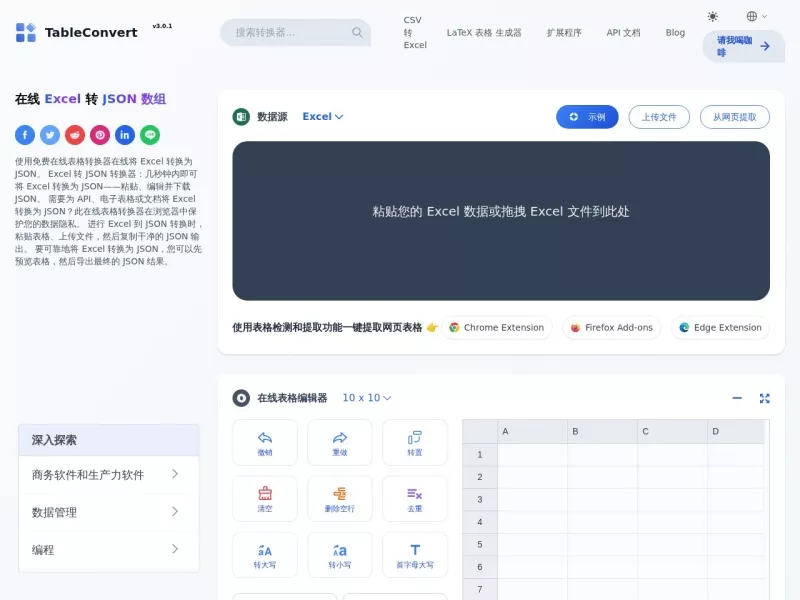
Task: Toggle the light/dark theme sun icon
Action: (713, 16)
